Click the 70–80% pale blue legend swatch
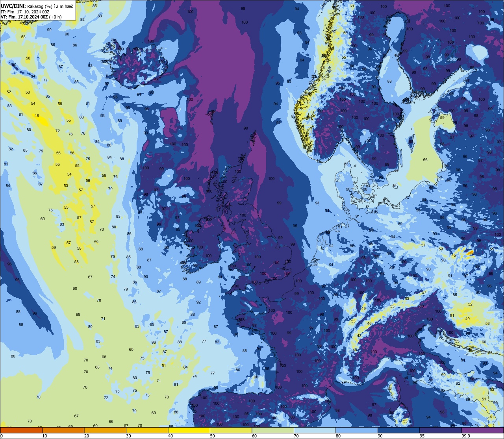504x439 pixels. tap(315, 430)
